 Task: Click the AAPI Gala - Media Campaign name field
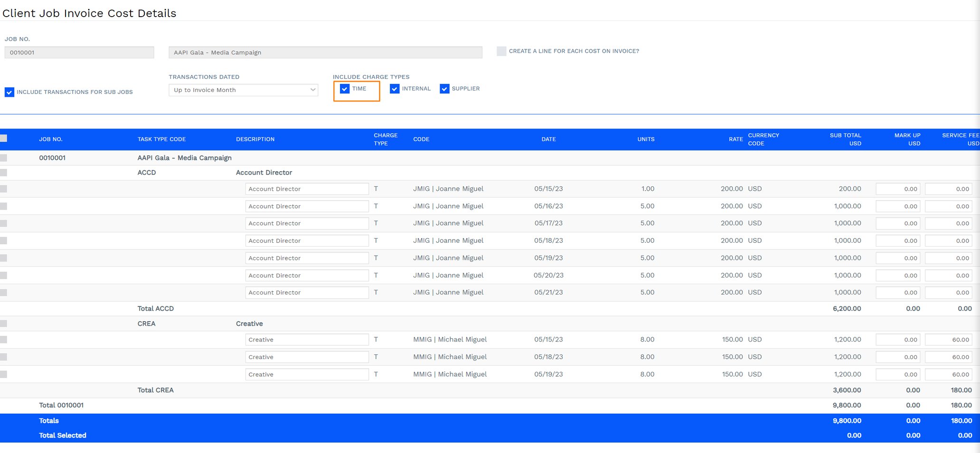pyautogui.click(x=325, y=52)
